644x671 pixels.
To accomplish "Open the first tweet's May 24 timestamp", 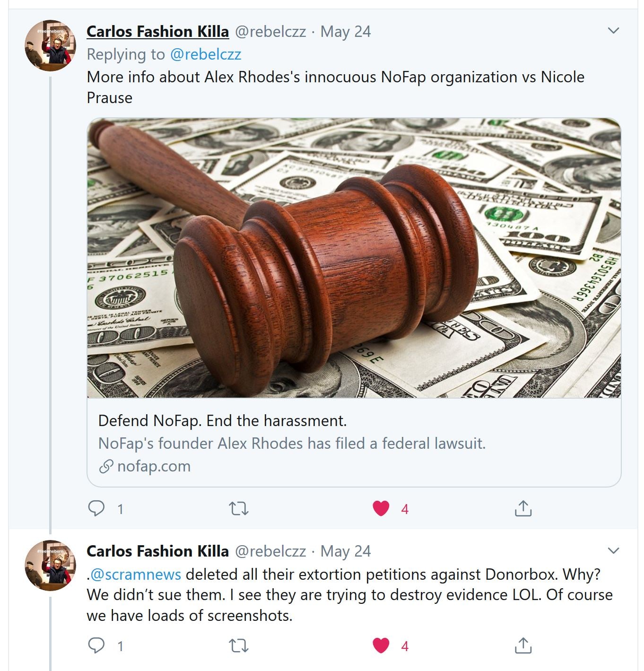I will click(345, 32).
